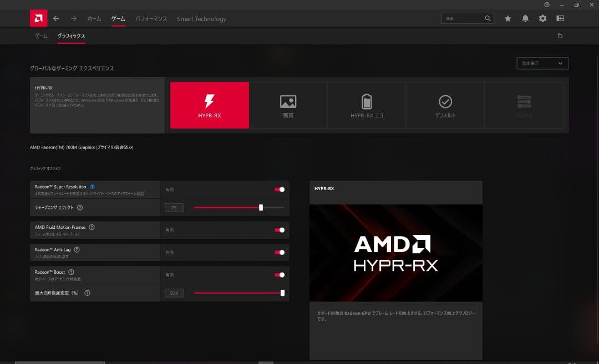This screenshot has width=599, height=364.
Task: Select the ゲーム sub-tab
Action: [x=41, y=36]
